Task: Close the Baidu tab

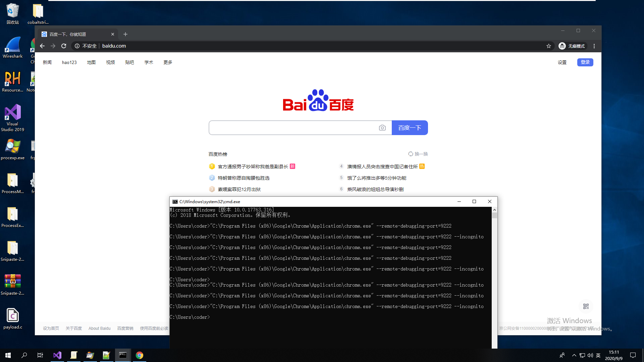Action: 113,34
